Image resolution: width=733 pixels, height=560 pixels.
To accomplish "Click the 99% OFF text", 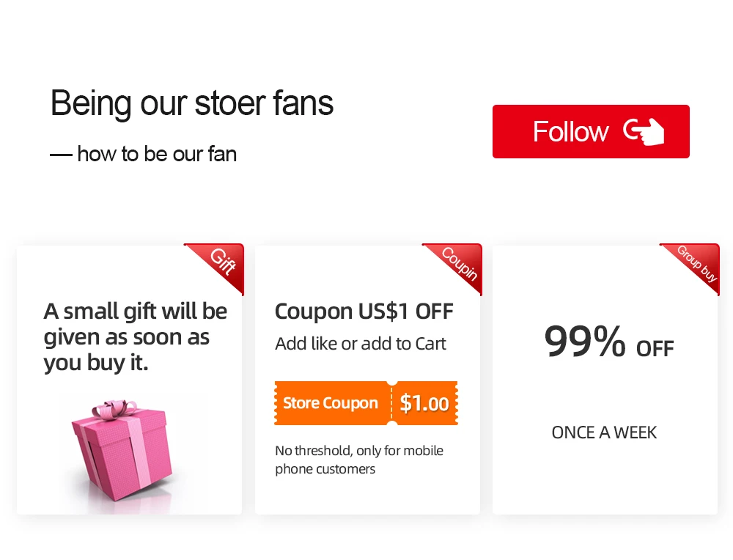I will tap(608, 342).
